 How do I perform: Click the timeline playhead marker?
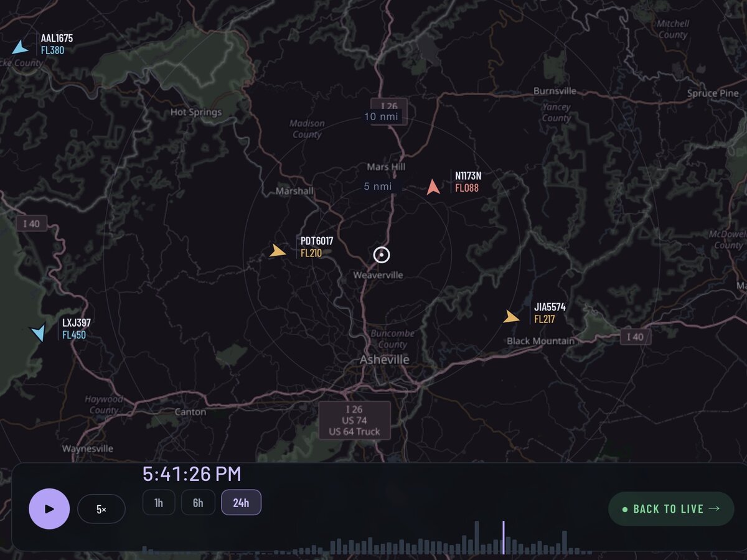(503, 538)
